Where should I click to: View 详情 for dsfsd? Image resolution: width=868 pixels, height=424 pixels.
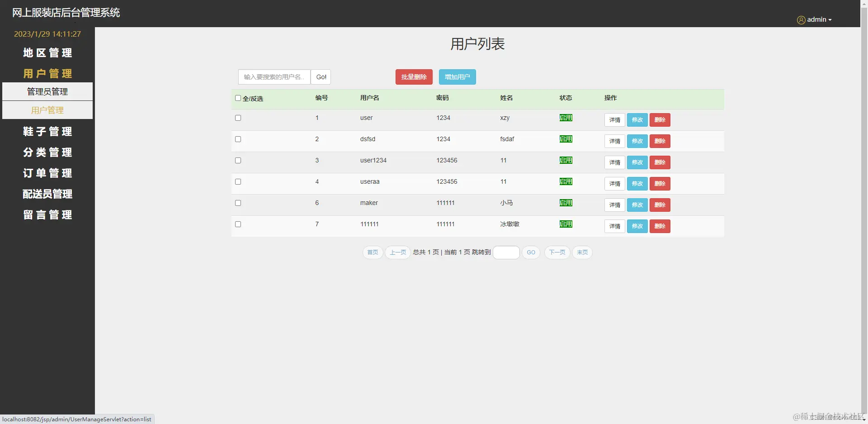[x=615, y=141]
